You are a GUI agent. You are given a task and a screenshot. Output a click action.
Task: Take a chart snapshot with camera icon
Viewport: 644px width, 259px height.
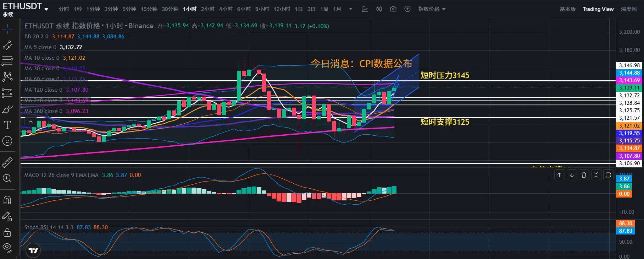[393, 9]
